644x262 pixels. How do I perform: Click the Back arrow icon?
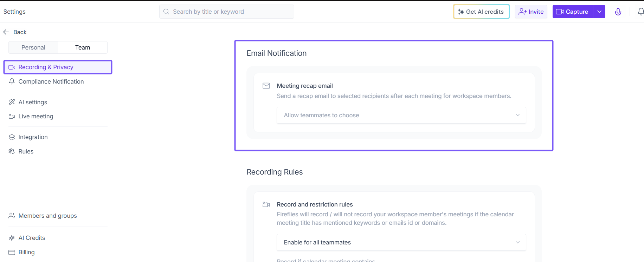(x=6, y=32)
